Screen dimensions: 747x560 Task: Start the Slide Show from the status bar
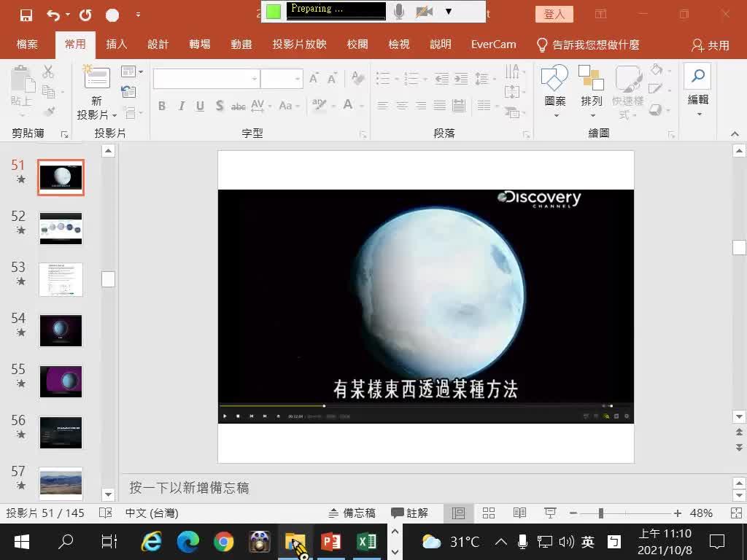pos(550,513)
